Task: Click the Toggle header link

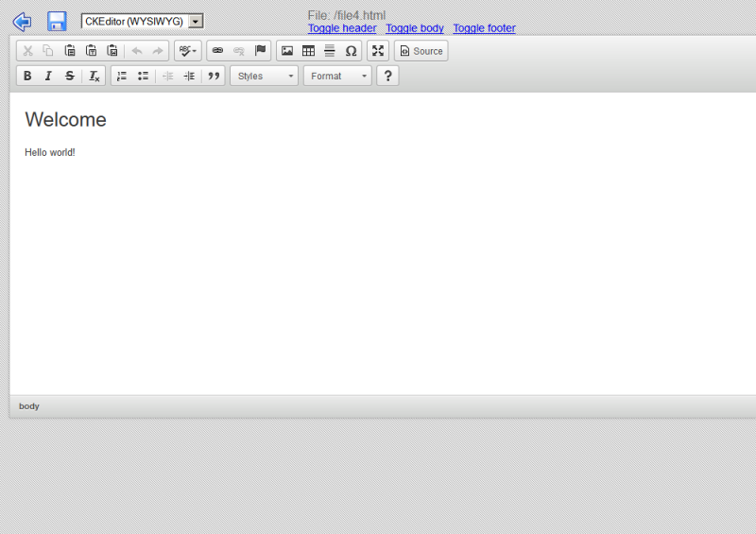Action: 342,28
